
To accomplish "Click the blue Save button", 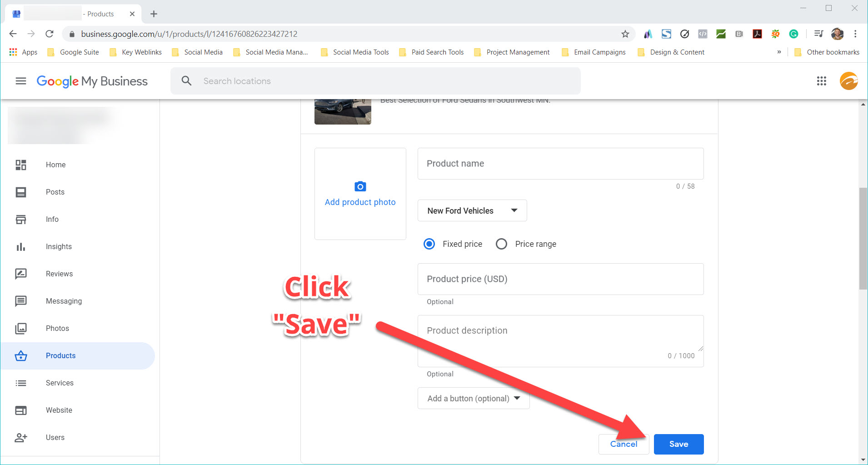I will 678,444.
